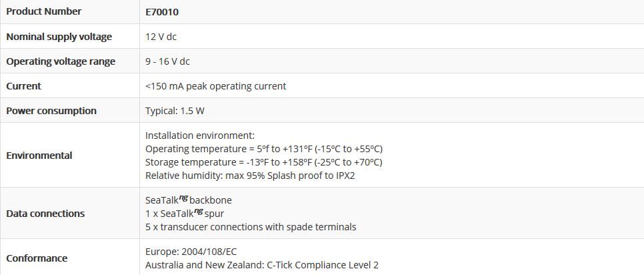Select the <150 mA peak operating current text
The height and width of the screenshot is (275, 644).
(x=215, y=86)
